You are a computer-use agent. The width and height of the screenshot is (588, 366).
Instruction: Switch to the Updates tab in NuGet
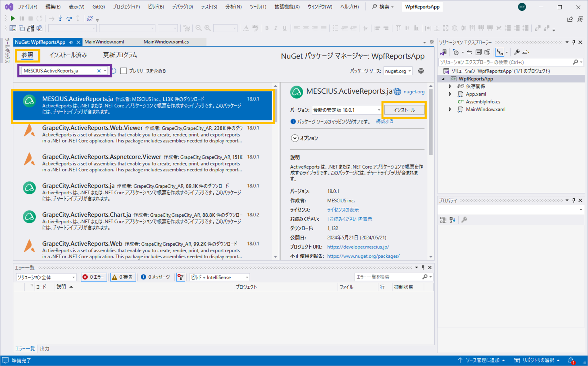point(120,55)
